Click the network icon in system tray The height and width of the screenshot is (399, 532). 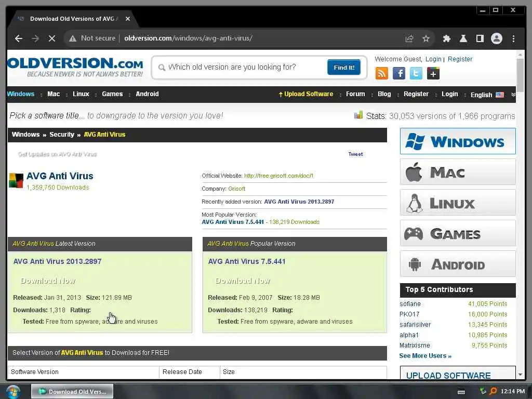pyautogui.click(x=483, y=391)
